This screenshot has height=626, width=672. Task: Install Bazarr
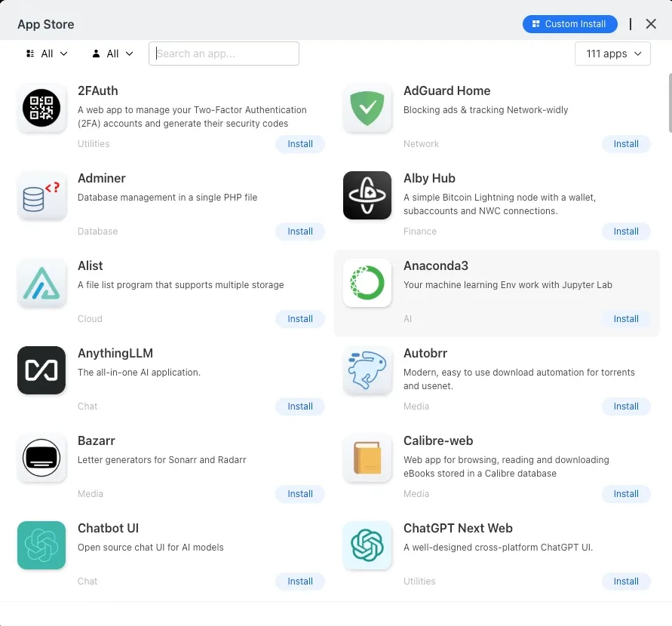click(300, 493)
